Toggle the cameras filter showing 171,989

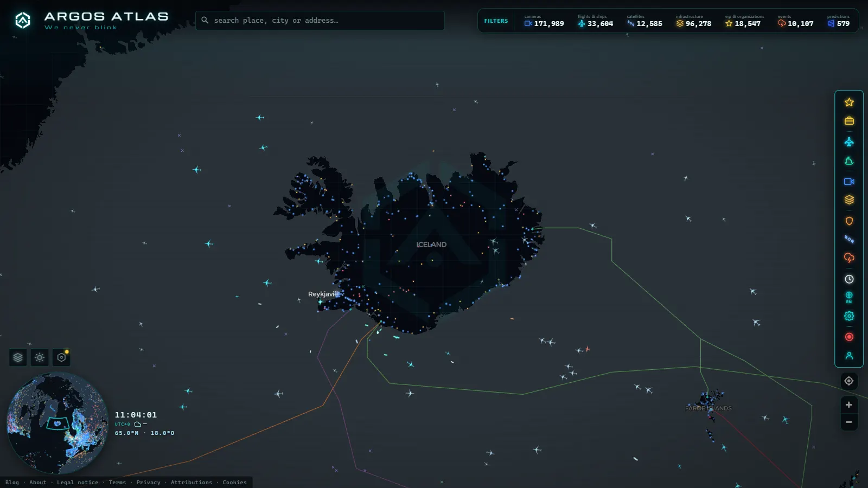pyautogui.click(x=544, y=21)
